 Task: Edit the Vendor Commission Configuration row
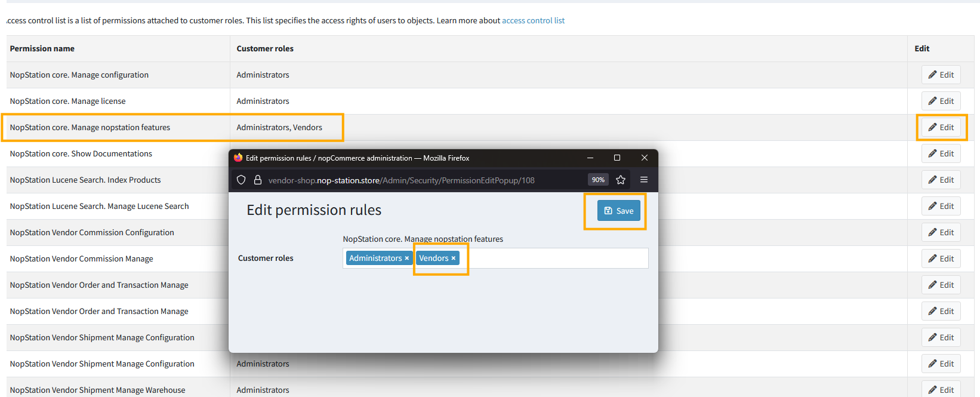(x=941, y=232)
